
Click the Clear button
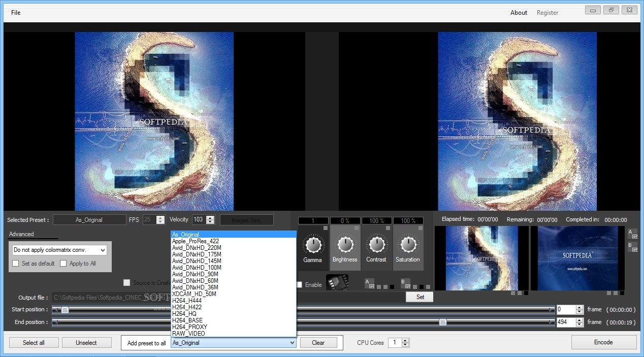[318, 343]
